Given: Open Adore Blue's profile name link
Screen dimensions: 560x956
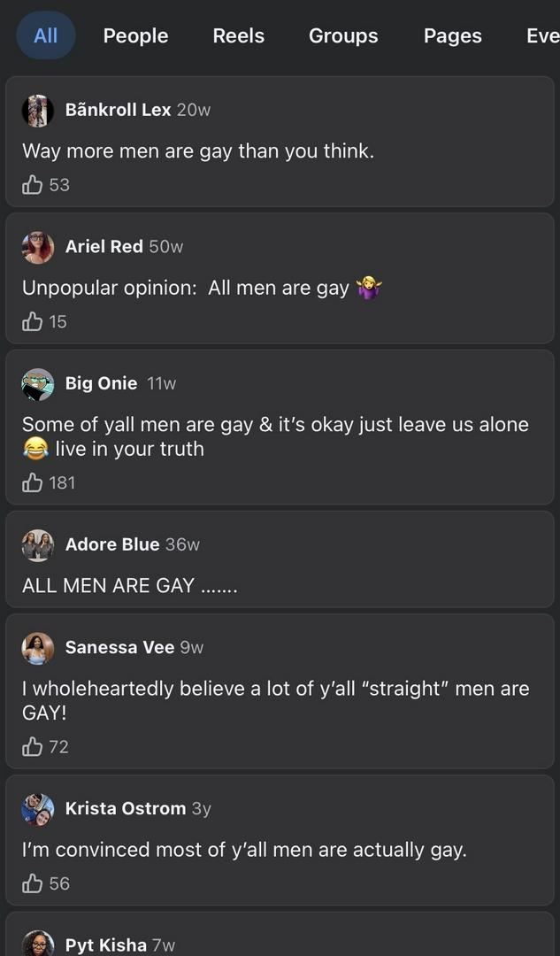Looking at the screenshot, I should tap(112, 544).
